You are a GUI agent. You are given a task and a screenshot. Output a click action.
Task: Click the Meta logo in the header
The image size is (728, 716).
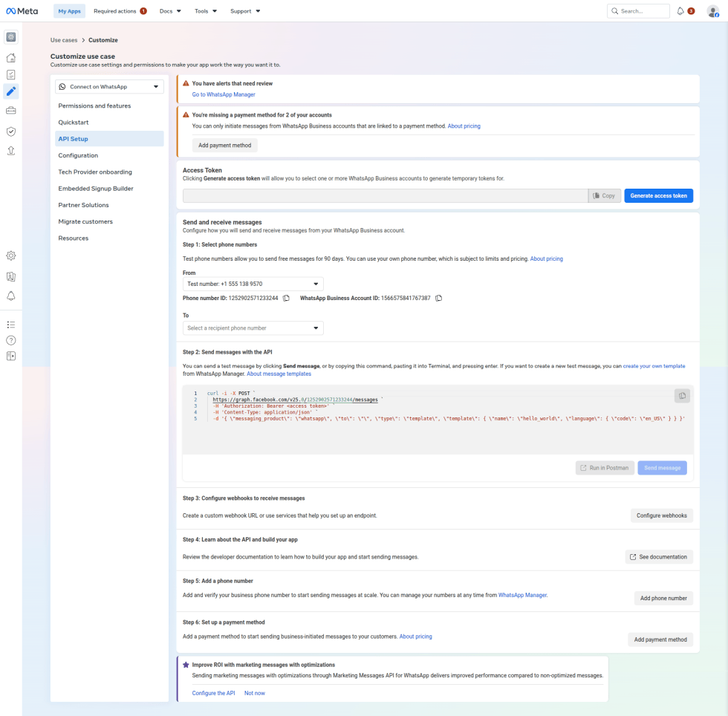(x=22, y=11)
